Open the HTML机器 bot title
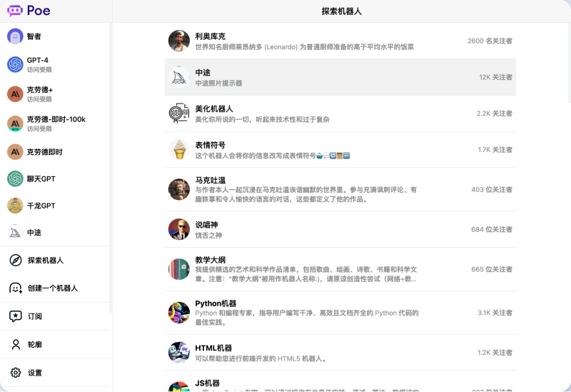 [x=213, y=348]
